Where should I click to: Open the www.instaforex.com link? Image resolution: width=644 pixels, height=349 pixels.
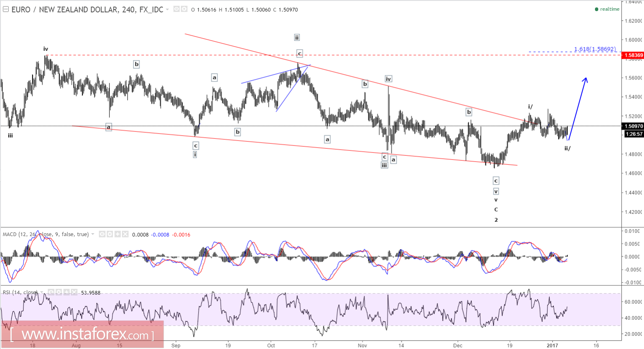click(82, 335)
